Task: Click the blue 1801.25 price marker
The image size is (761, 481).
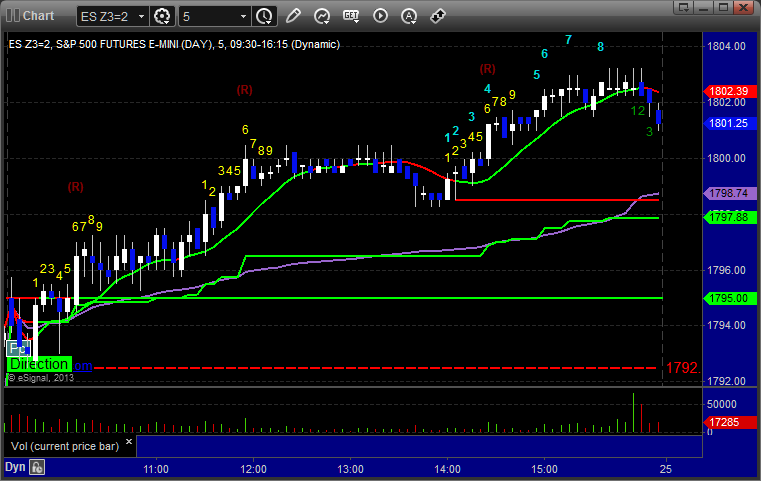Action: point(729,123)
